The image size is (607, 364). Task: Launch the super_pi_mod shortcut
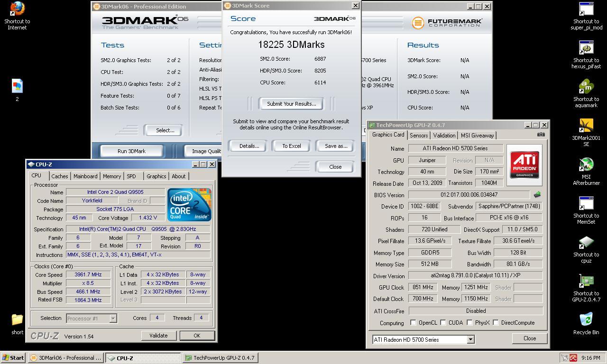(x=586, y=9)
